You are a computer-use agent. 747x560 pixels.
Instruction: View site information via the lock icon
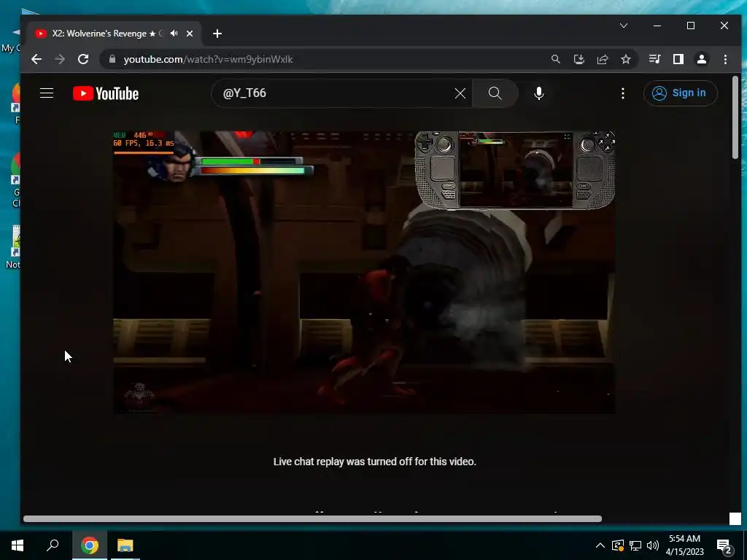tap(112, 59)
